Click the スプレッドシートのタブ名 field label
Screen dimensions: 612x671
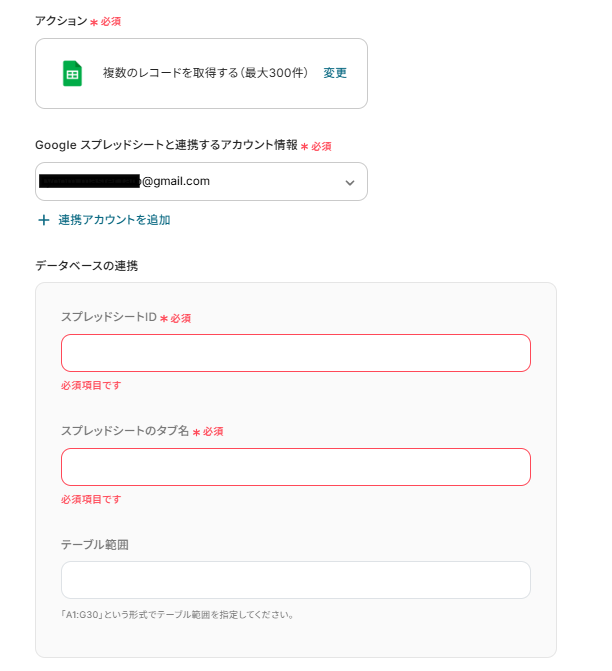coord(125,431)
